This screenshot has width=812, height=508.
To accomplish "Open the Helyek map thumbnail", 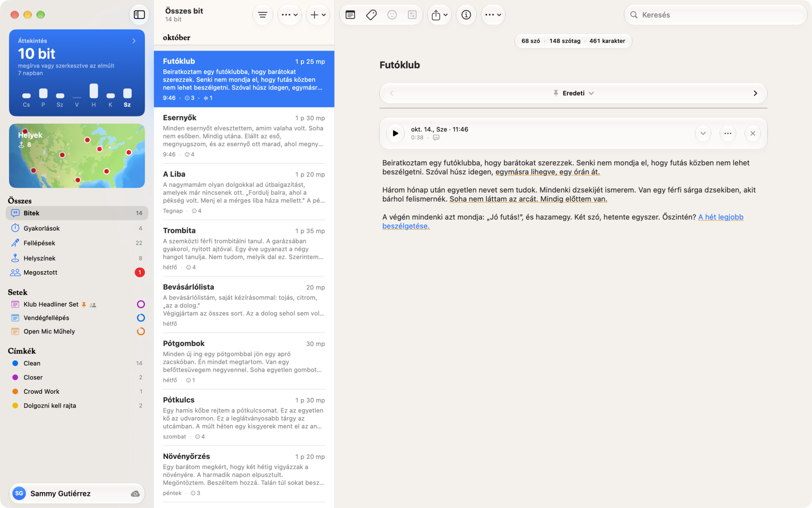I will click(77, 156).
